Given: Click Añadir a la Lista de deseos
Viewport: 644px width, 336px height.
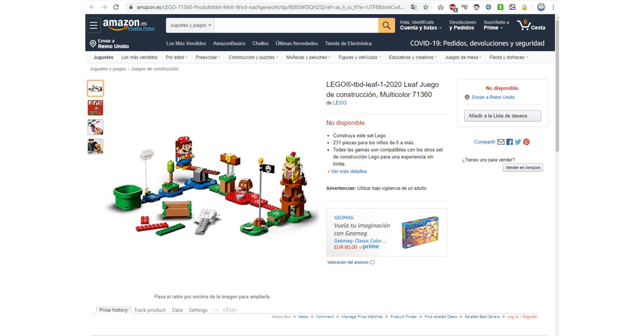Looking at the screenshot, I should coord(502,116).
